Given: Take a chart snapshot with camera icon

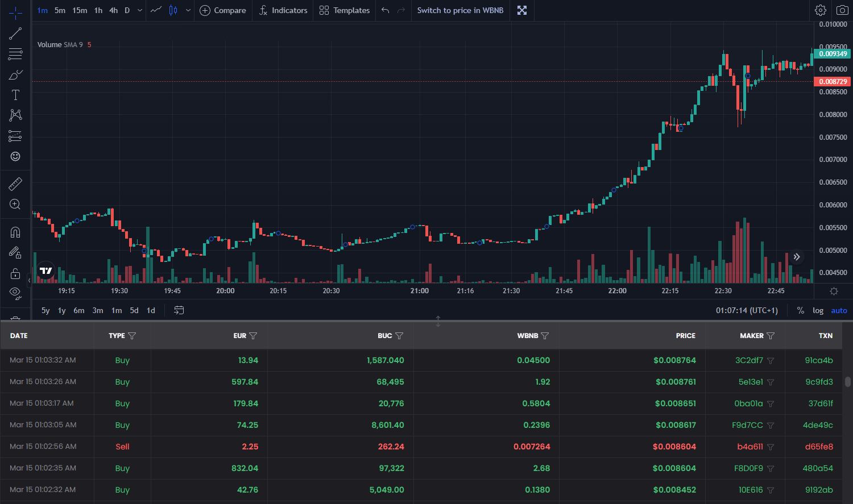Looking at the screenshot, I should 842,10.
